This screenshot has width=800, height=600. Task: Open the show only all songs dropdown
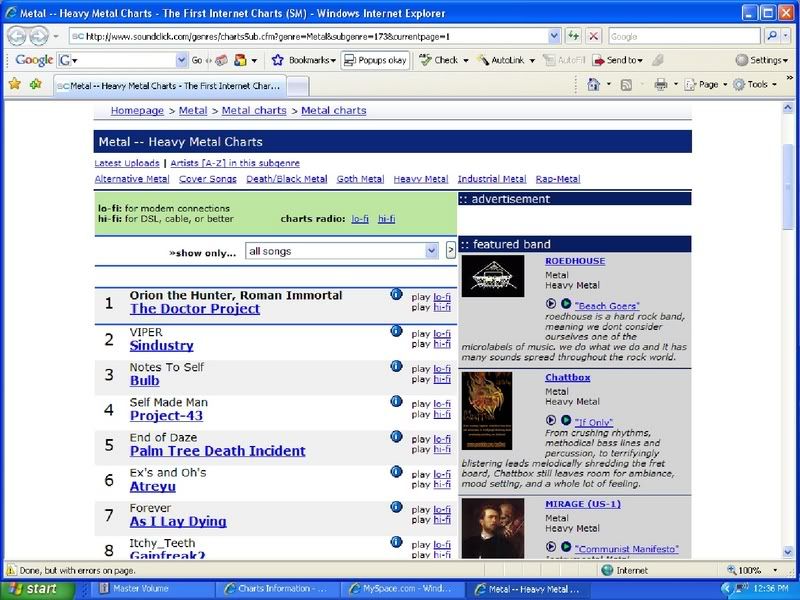[x=432, y=251]
